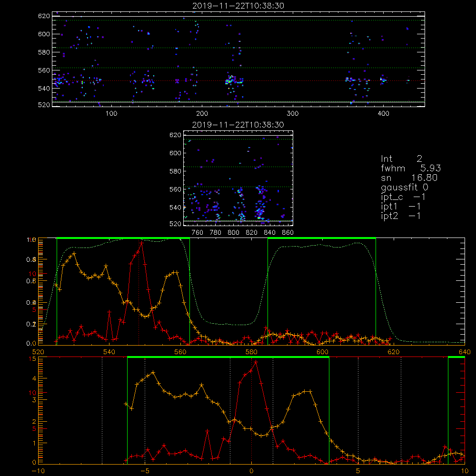Screen dimensions: 476x476
Task: Click the 300 tick label on top plot x-axis
Action: click(293, 113)
